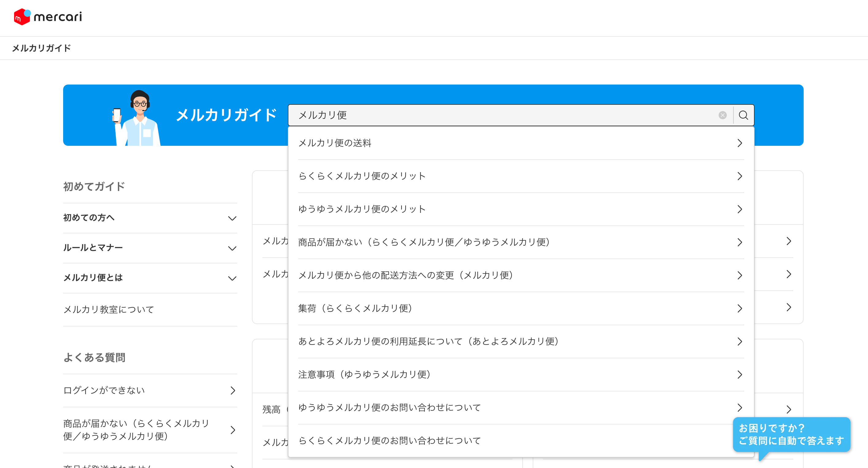The image size is (868, 468).
Task: Click chevron arrow on 注意事項（ゆうゆうメルカリ便） row
Action: point(740,374)
